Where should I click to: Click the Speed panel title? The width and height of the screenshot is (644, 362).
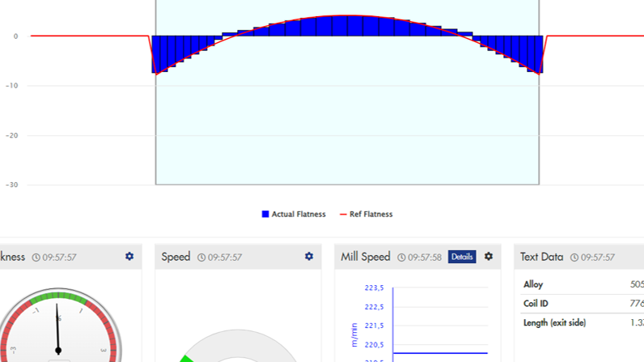point(176,257)
